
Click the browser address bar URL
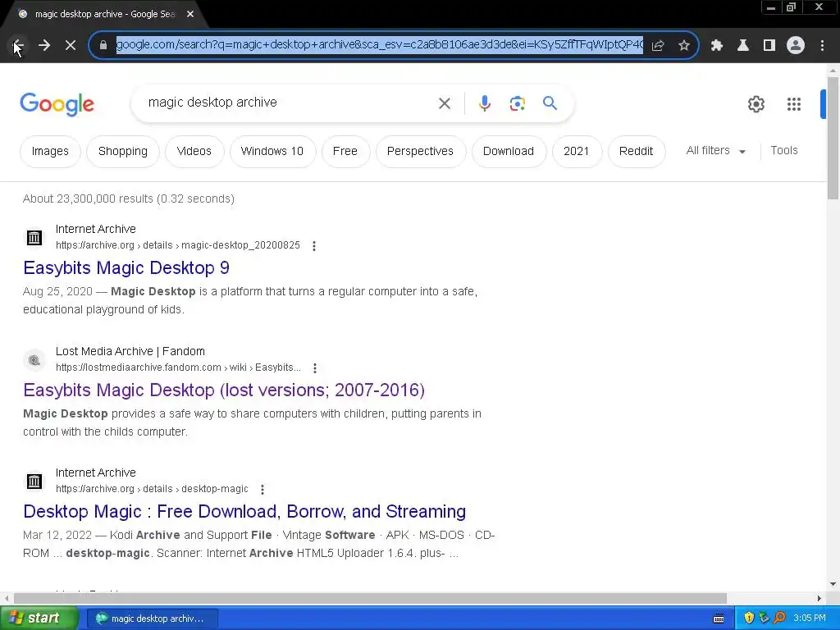pos(379,45)
